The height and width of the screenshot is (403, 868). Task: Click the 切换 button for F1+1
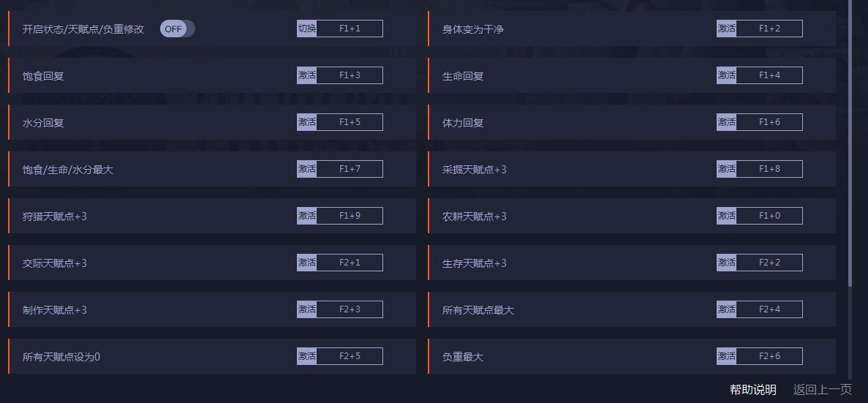(307, 29)
